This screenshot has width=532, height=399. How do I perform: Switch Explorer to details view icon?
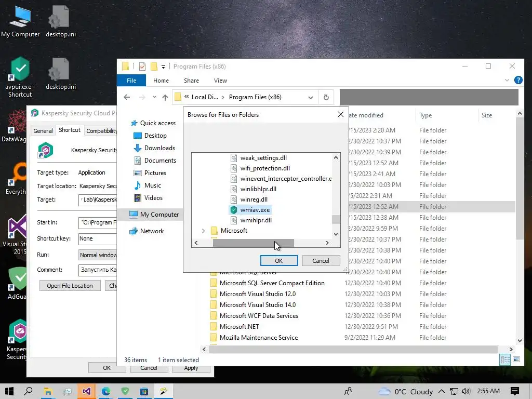(x=505, y=360)
